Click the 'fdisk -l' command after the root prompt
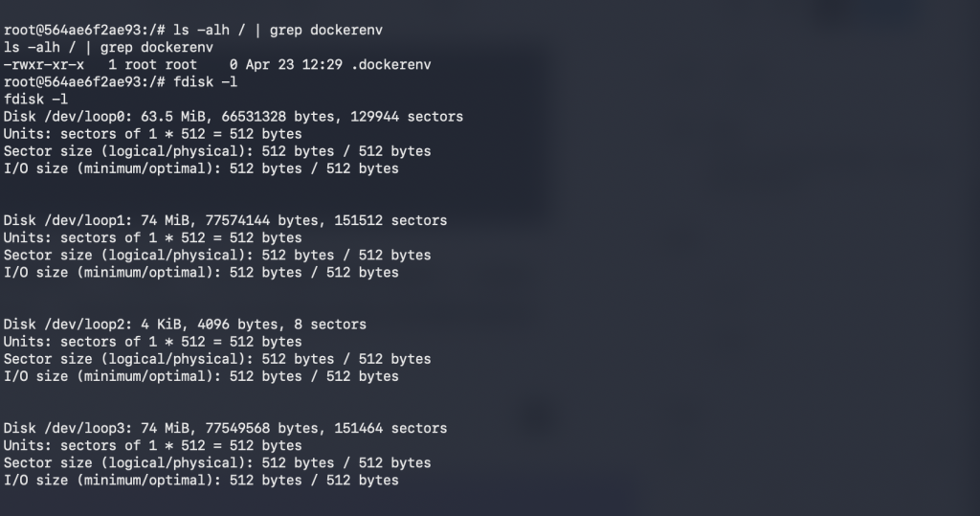 (x=206, y=82)
